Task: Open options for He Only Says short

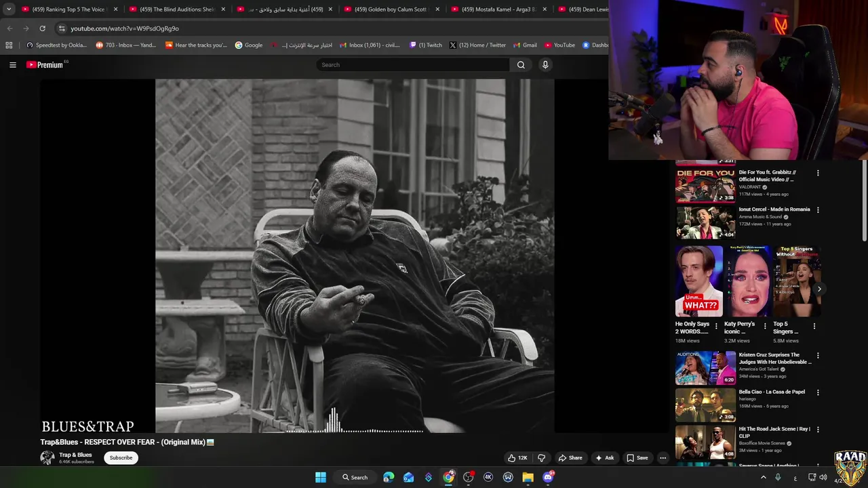Action: pyautogui.click(x=716, y=326)
